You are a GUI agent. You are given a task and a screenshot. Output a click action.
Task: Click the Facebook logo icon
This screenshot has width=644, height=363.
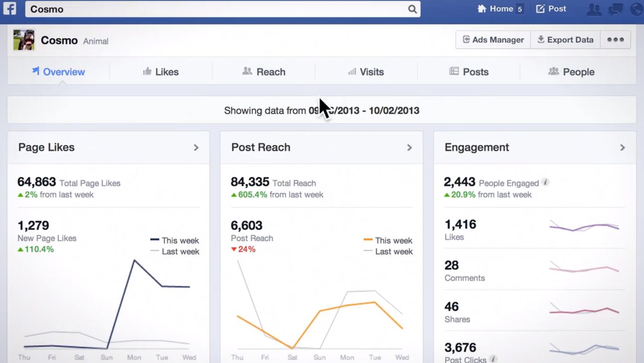click(9, 9)
